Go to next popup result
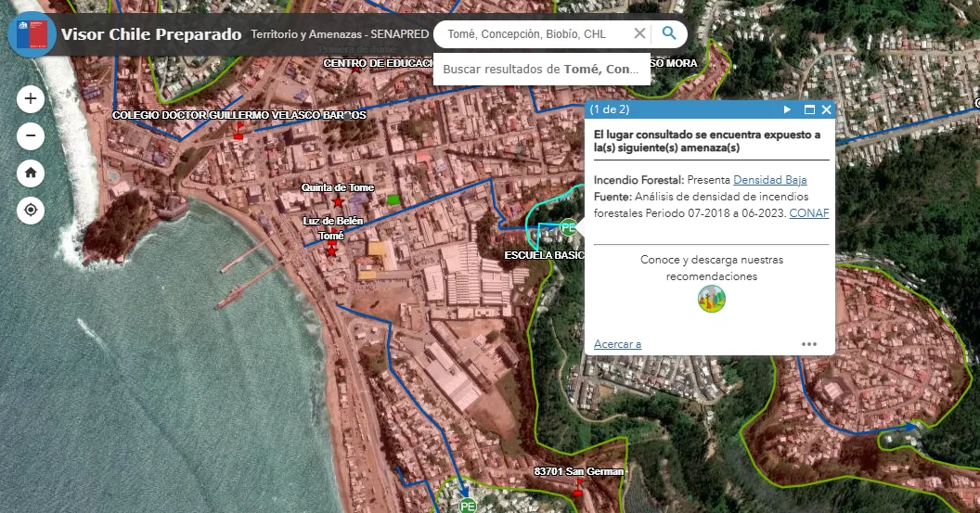Screen dimensions: 980x513 point(788,109)
